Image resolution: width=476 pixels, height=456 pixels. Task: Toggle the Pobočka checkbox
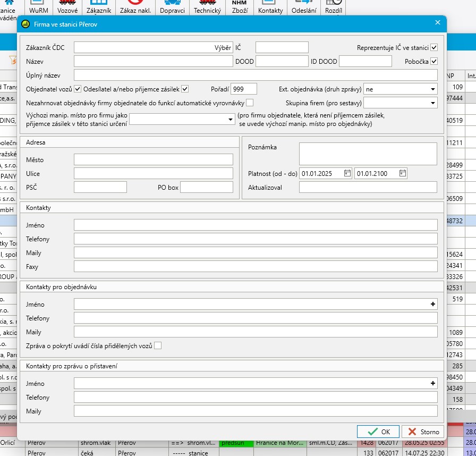(434, 62)
